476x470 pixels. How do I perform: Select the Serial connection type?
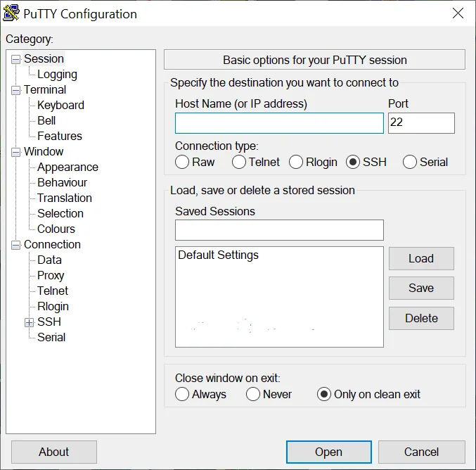410,162
